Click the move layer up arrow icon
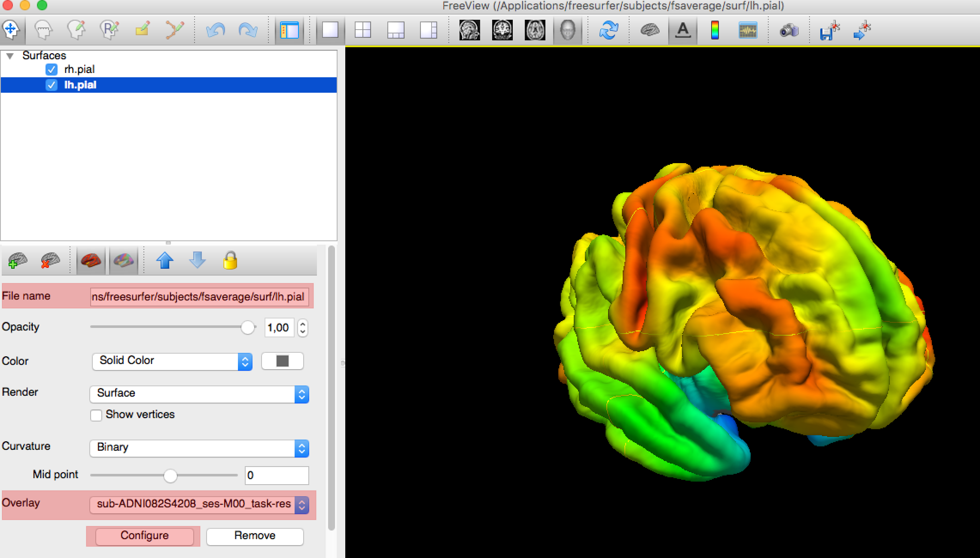Image resolution: width=980 pixels, height=558 pixels. (167, 261)
